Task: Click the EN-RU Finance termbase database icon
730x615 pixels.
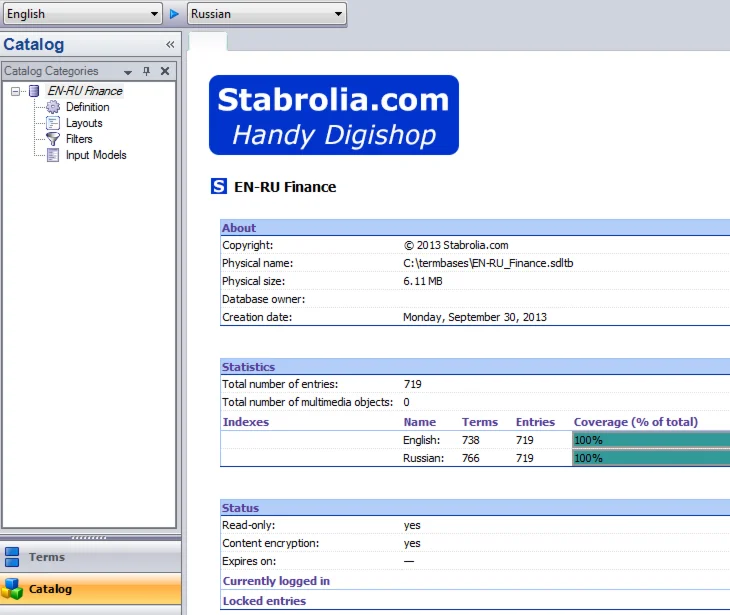Action: tap(34, 91)
